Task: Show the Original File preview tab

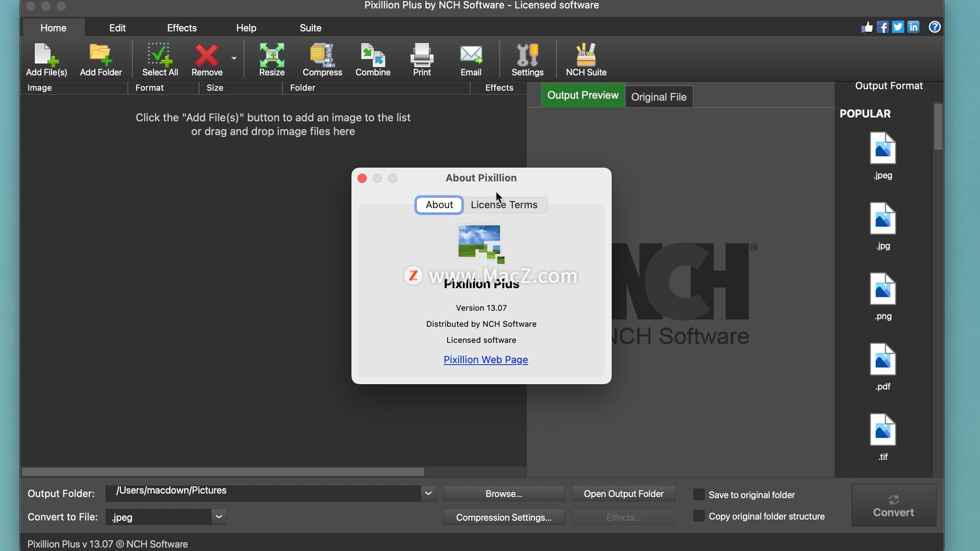Action: pos(658,97)
